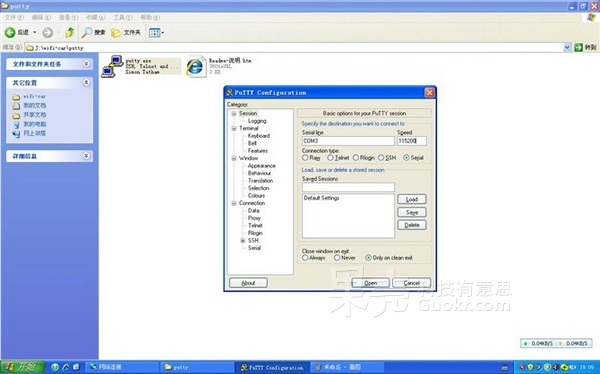Image resolution: width=600 pixels, height=374 pixels.
Task: Collapse the Connection category tree node
Action: click(x=234, y=203)
